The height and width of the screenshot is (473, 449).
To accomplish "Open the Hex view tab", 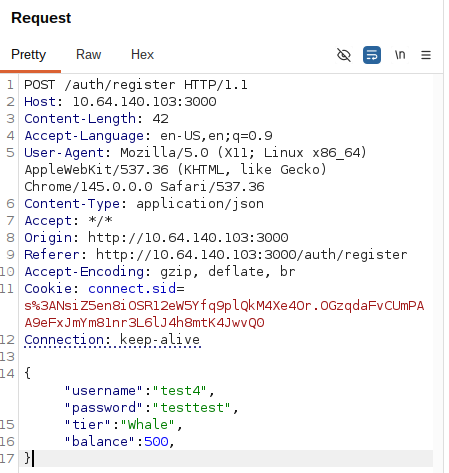I will 142,55.
